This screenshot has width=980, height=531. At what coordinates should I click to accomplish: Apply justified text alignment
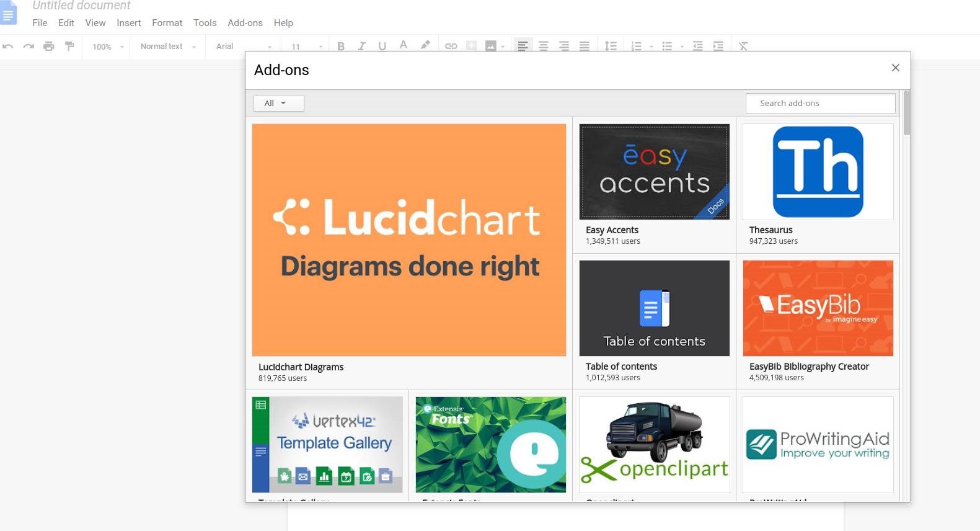click(x=585, y=46)
